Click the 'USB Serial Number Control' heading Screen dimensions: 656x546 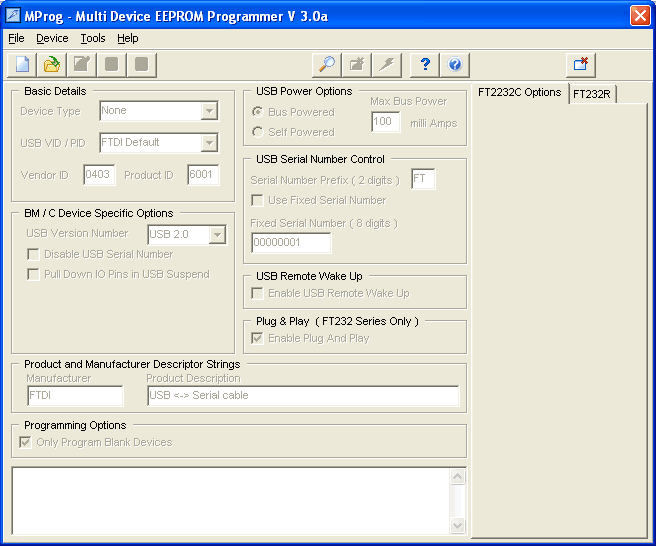(x=320, y=159)
